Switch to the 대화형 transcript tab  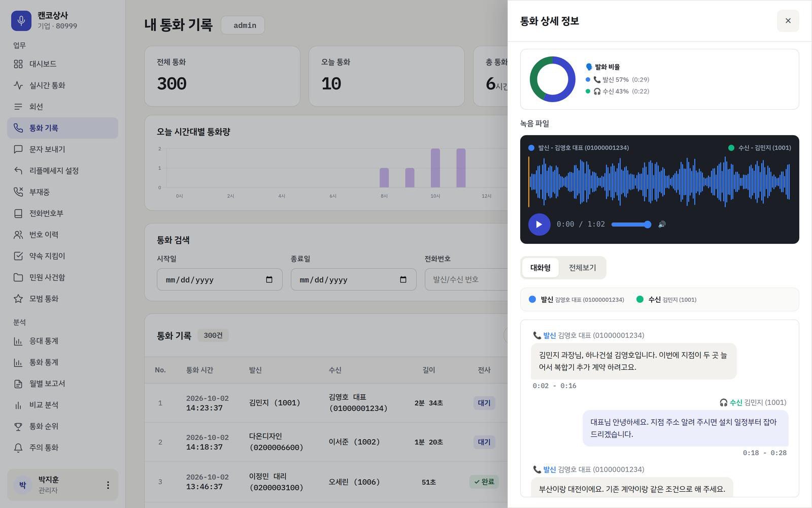(x=540, y=268)
